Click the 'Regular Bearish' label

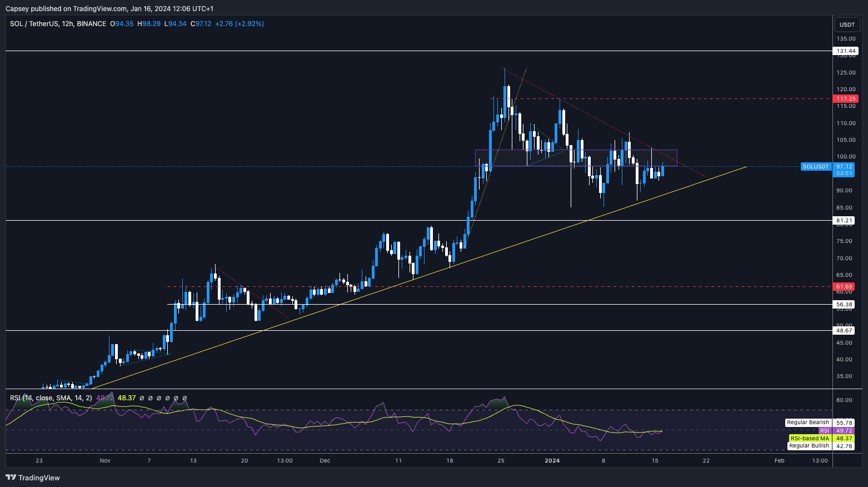coord(808,423)
